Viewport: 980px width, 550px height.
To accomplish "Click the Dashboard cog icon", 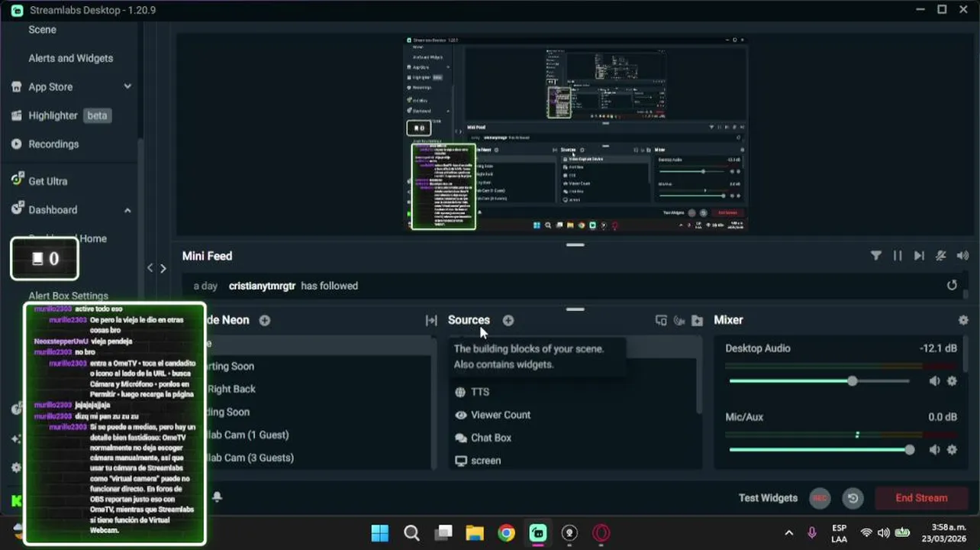I will 16,209.
